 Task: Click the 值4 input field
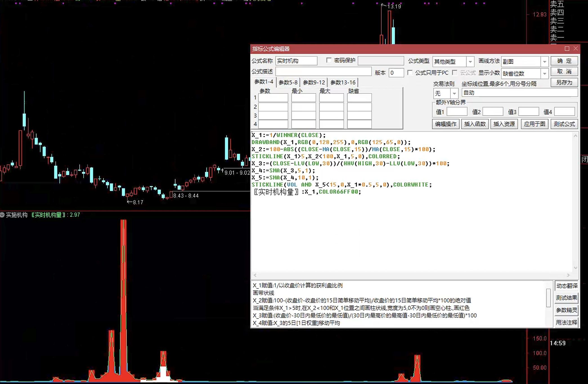[564, 111]
